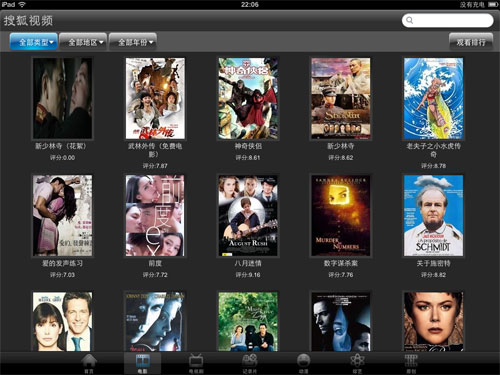
Task: Expand the 全部年份 year filter dropdown
Action: (133, 42)
